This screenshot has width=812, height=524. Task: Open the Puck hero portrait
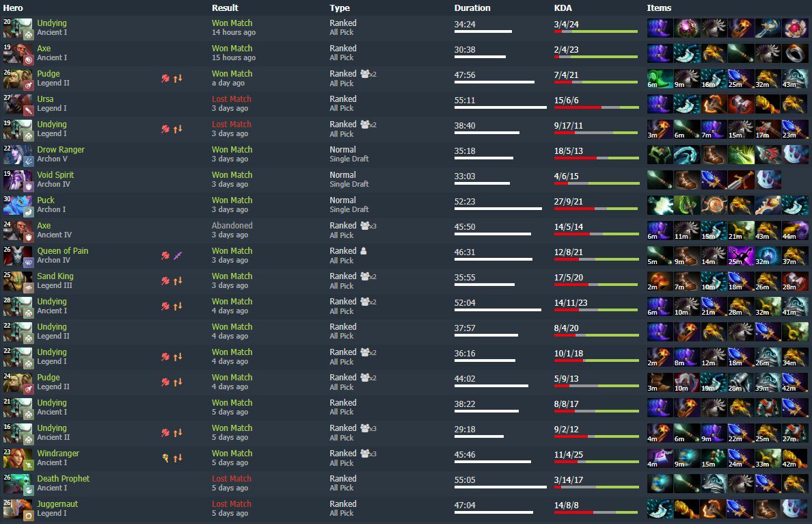click(x=18, y=205)
